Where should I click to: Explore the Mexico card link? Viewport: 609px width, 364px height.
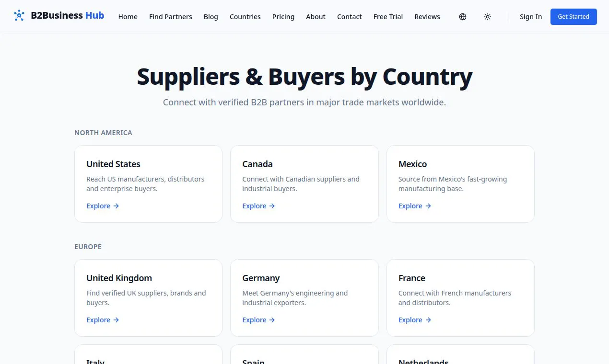[415, 206]
